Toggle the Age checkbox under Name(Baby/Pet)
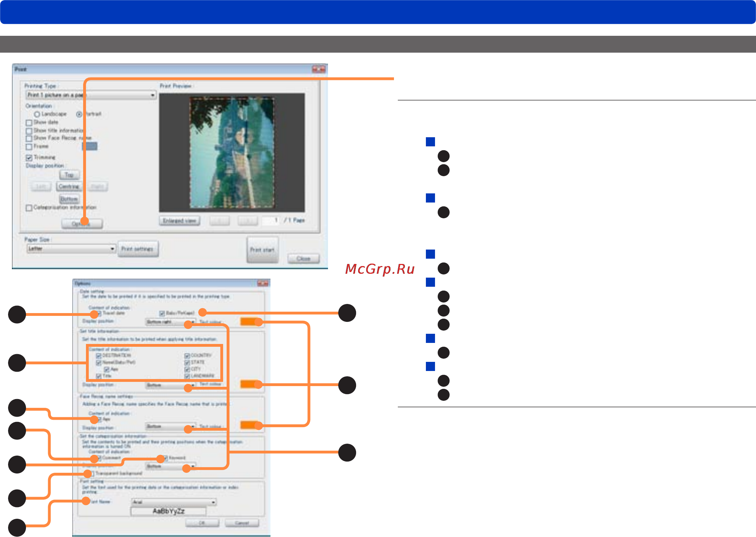Image resolution: width=756 pixels, height=537 pixels. 107,370
